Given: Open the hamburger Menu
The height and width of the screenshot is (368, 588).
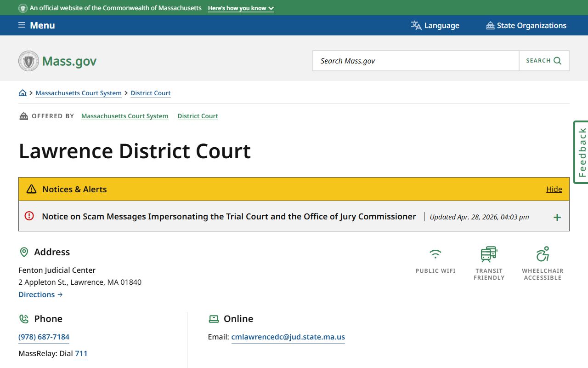Looking at the screenshot, I should [36, 25].
